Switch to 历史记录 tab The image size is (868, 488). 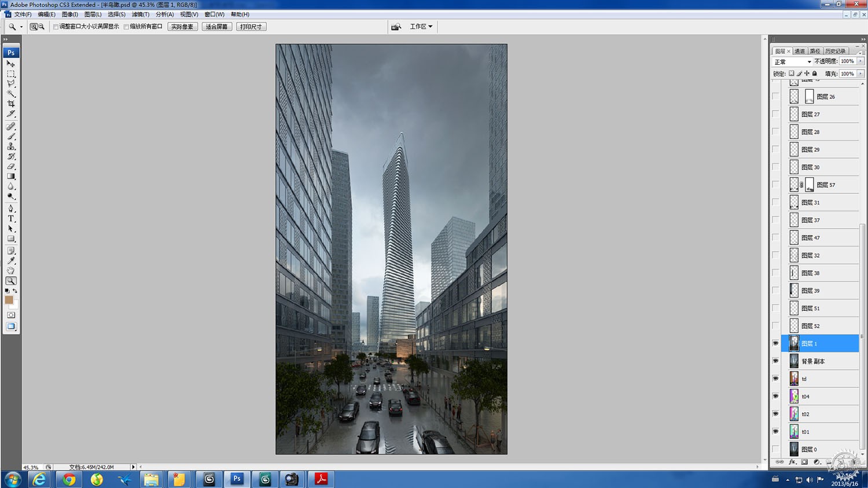tap(836, 51)
